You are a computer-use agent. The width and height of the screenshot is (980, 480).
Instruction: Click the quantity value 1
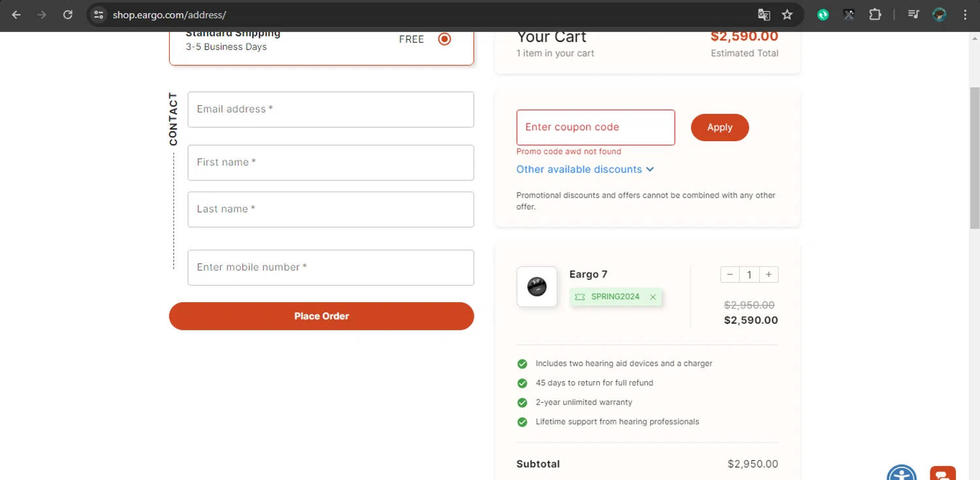point(749,275)
